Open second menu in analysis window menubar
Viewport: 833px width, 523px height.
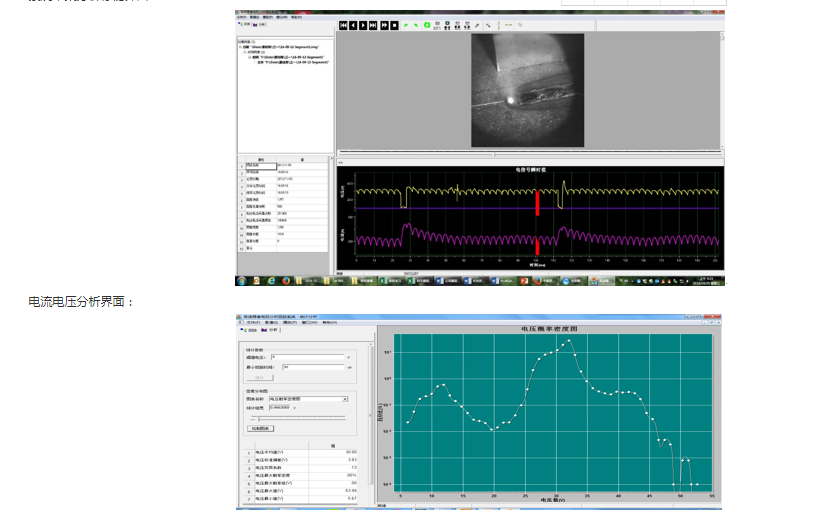(271, 322)
